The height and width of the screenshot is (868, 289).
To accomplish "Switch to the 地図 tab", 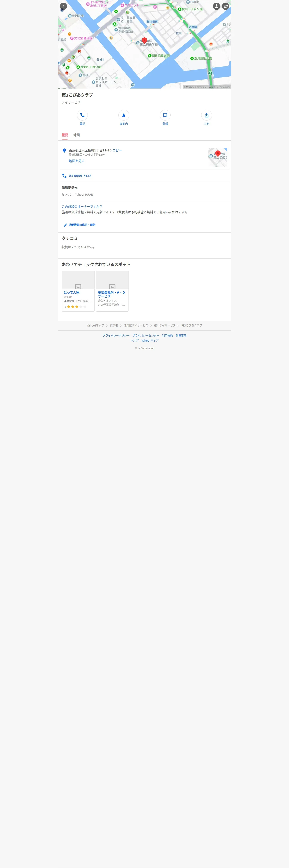I will click(76, 135).
